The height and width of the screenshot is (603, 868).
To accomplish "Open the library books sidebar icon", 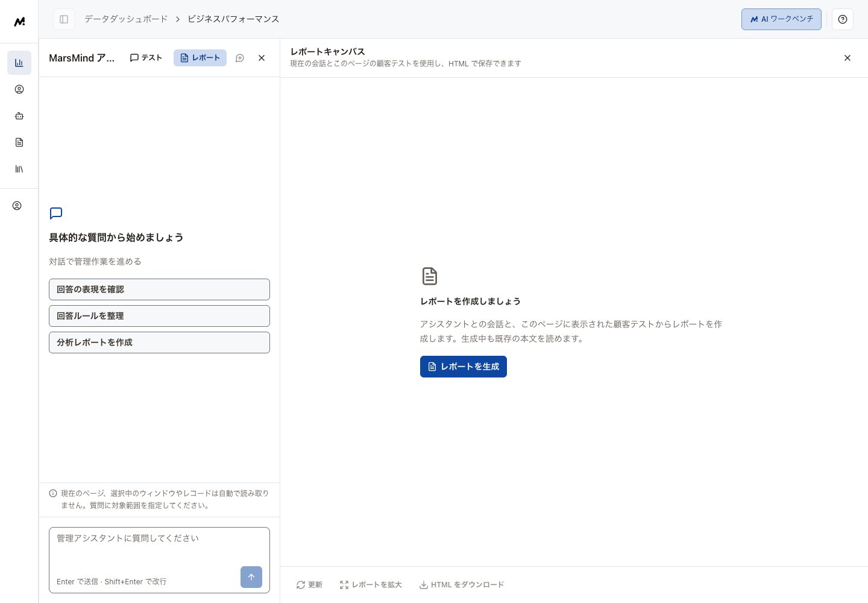I will 19,169.
